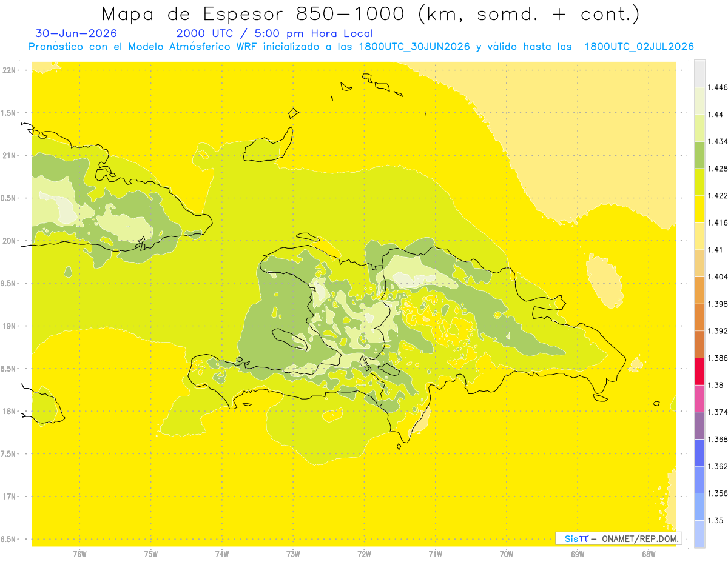Click legend value '1.362'
Image resolution: width=728 pixels, height=562 pixels.
718,466
